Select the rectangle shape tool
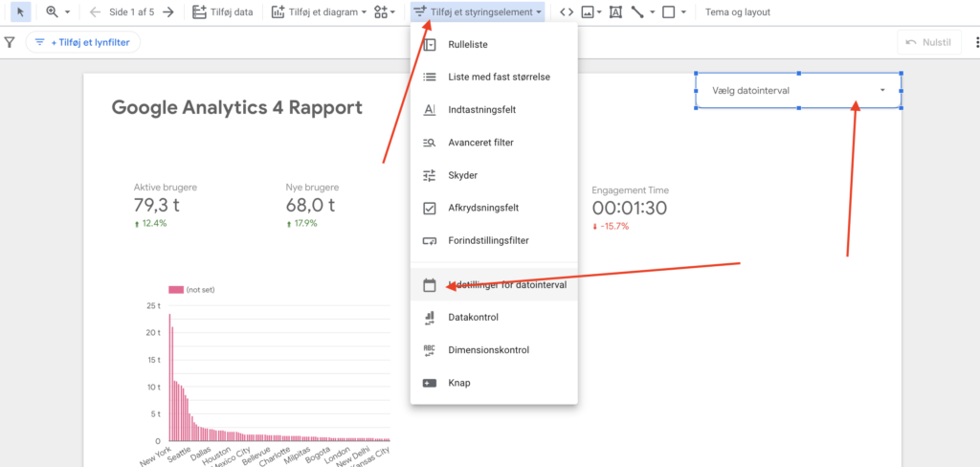Image resolution: width=980 pixels, height=467 pixels. 668,11
